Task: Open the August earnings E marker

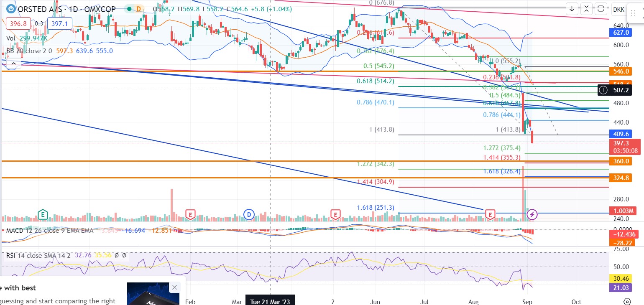Action: click(x=490, y=215)
